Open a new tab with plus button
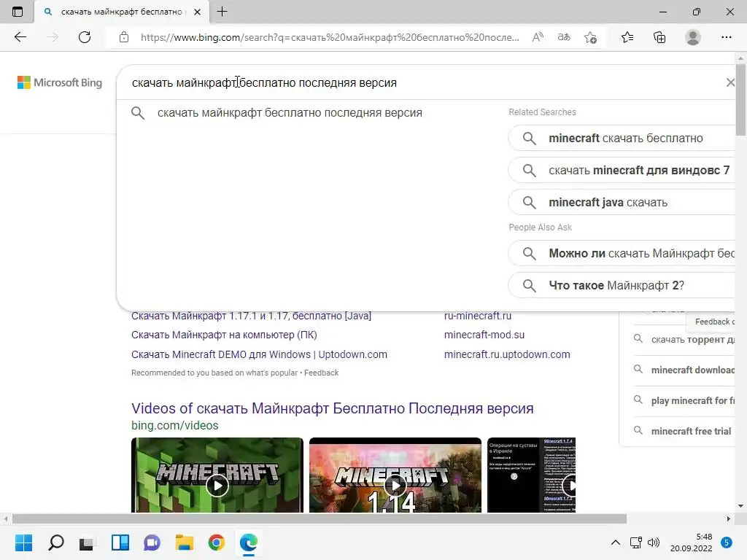The image size is (747, 560). point(222,12)
